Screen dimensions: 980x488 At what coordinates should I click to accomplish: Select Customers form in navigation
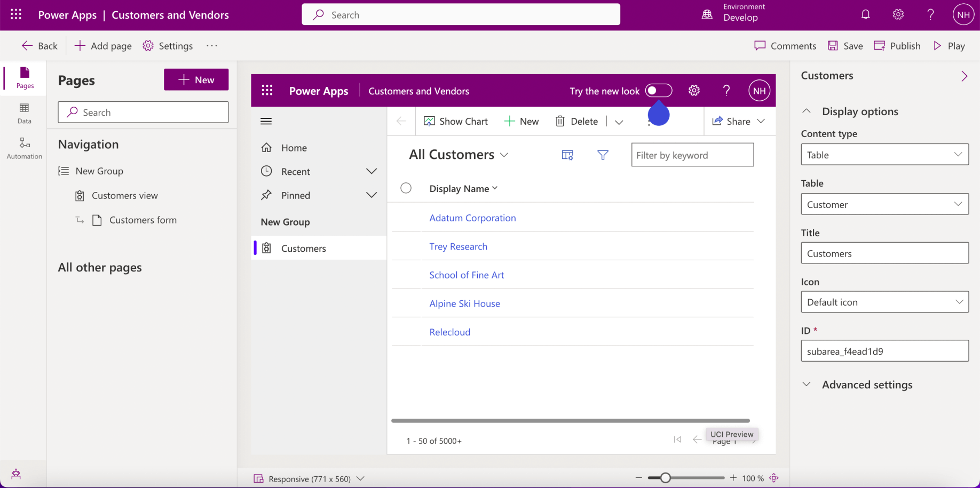tap(143, 220)
